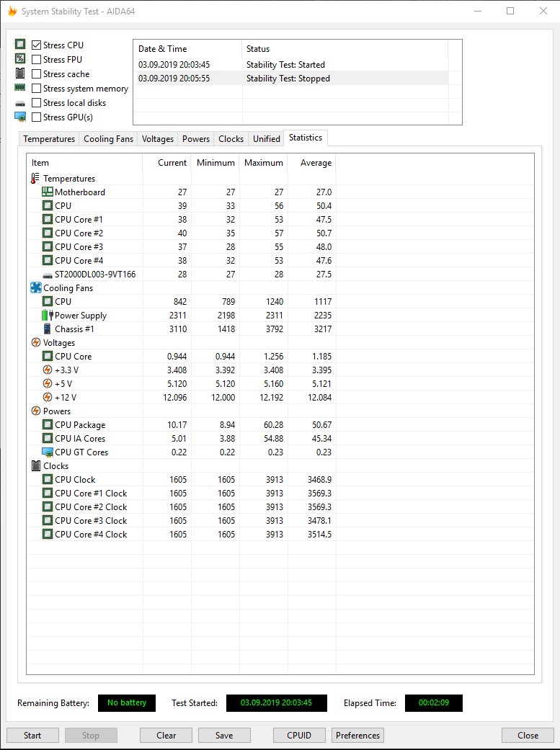Image resolution: width=560 pixels, height=750 pixels.
Task: Click the percent icon beside Stress FPU
Action: point(20,59)
